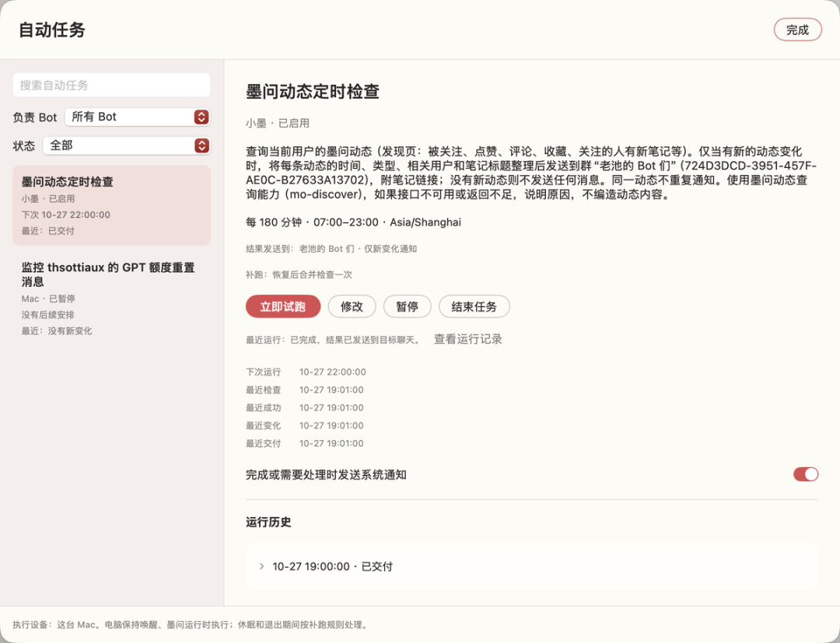Pause the task with 暂停
840x643 pixels.
point(407,307)
